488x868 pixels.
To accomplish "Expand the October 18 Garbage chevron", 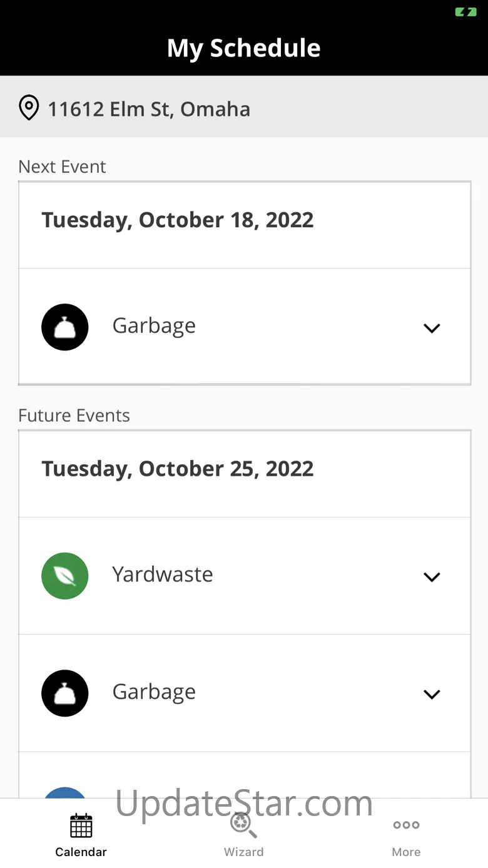I will 432,328.
